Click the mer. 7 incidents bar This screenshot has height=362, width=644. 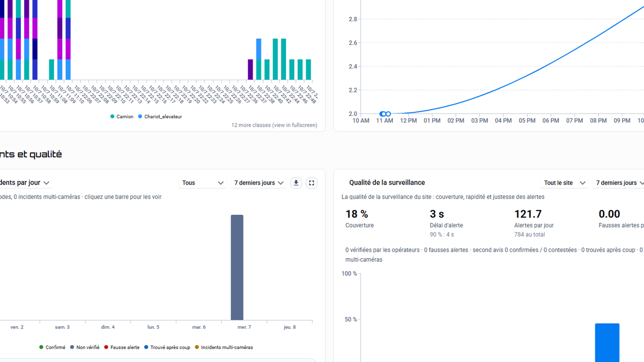pyautogui.click(x=237, y=267)
